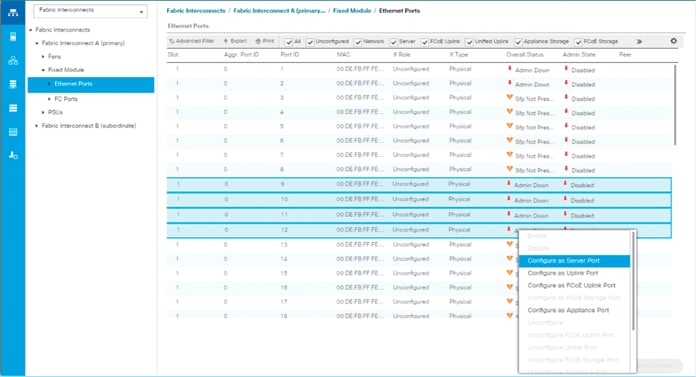Toggle the All filter checkbox
The image size is (696, 377).
pos(289,42)
